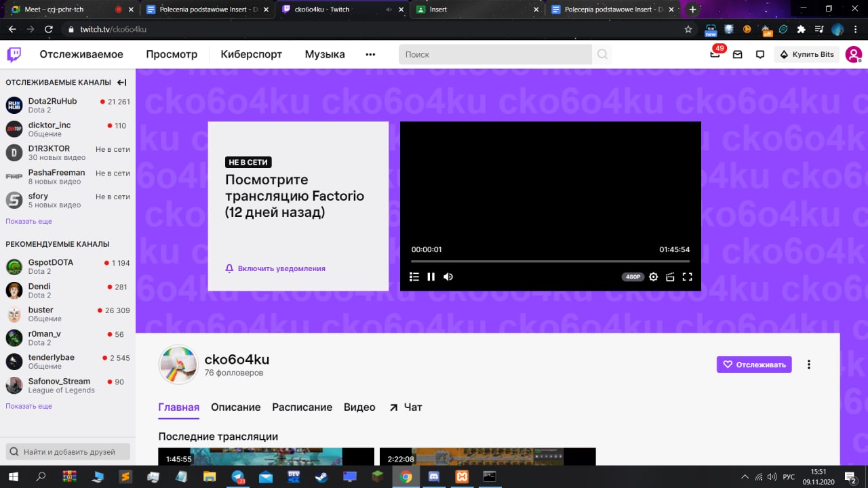Enable notifications with bell link
The image size is (868, 488).
[275, 268]
